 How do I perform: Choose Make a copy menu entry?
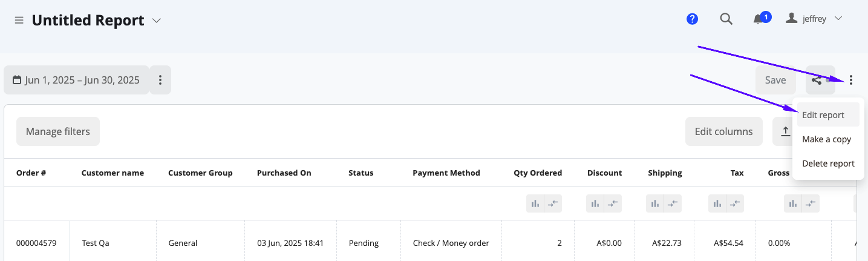pos(828,139)
